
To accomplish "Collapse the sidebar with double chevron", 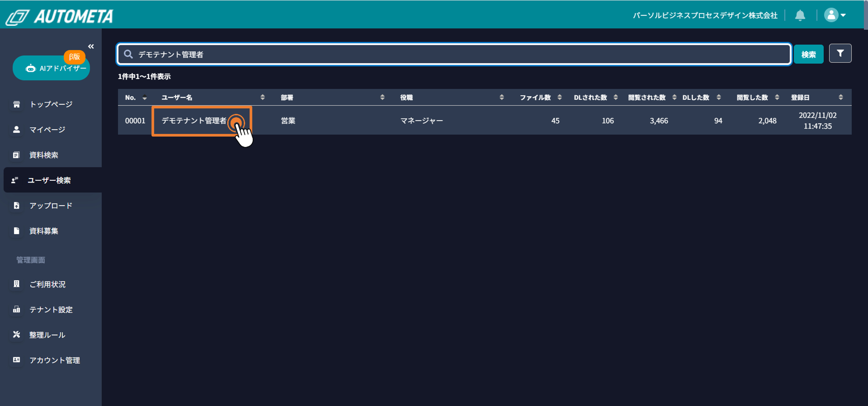I will click(91, 46).
